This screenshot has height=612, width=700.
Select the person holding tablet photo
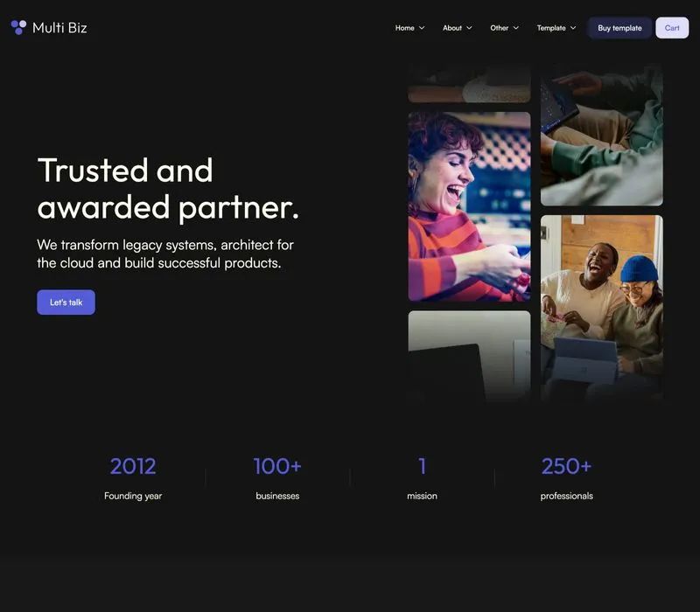tap(602, 136)
